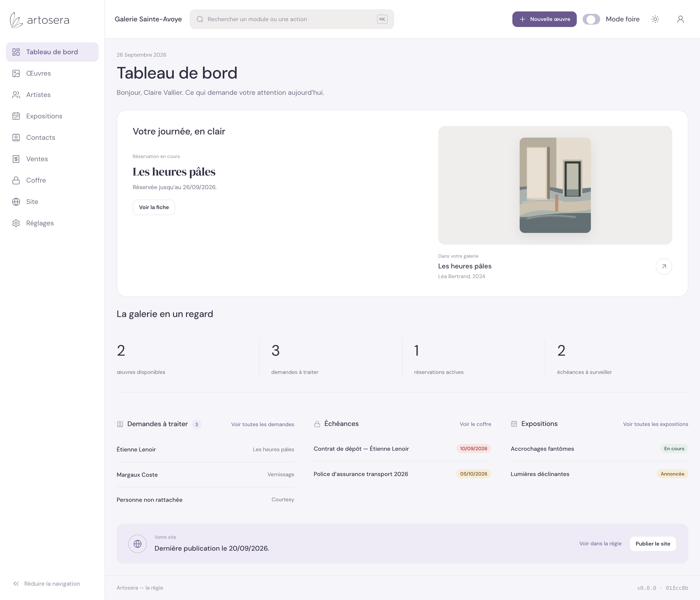Click the icon beside Demandes à traiter
Viewport: 700px width, 600px height.
pyautogui.click(x=120, y=424)
